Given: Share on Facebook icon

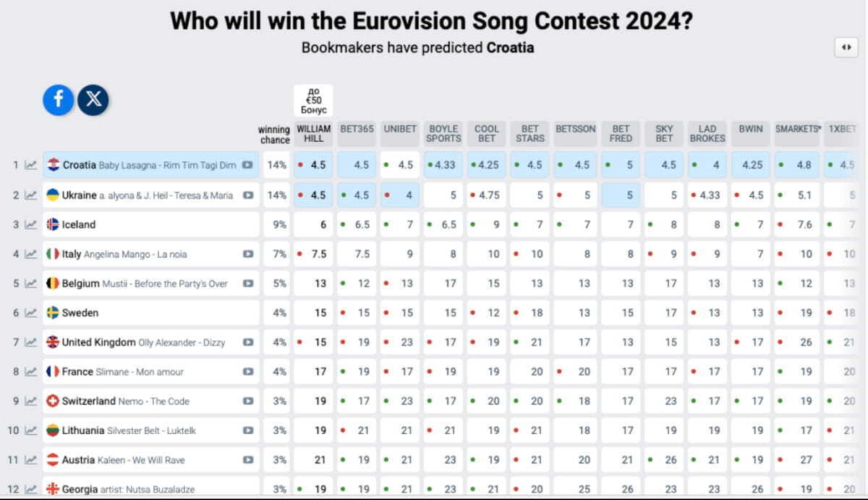Looking at the screenshot, I should [58, 100].
